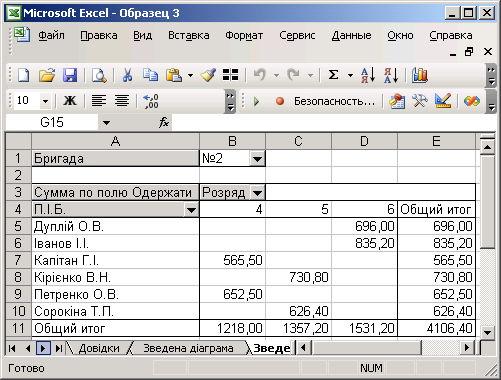Screen dimensions: 501x380
Task: Open the Chart Wizard icon
Action: point(420,75)
